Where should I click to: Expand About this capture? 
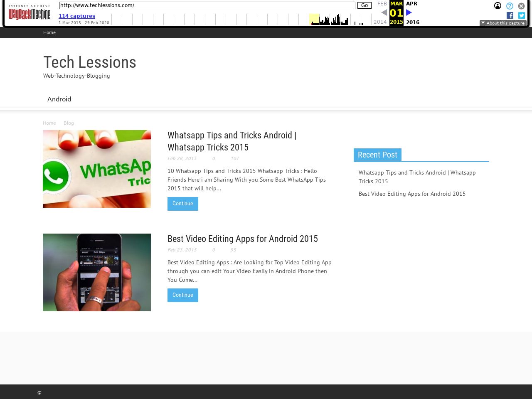[x=503, y=23]
